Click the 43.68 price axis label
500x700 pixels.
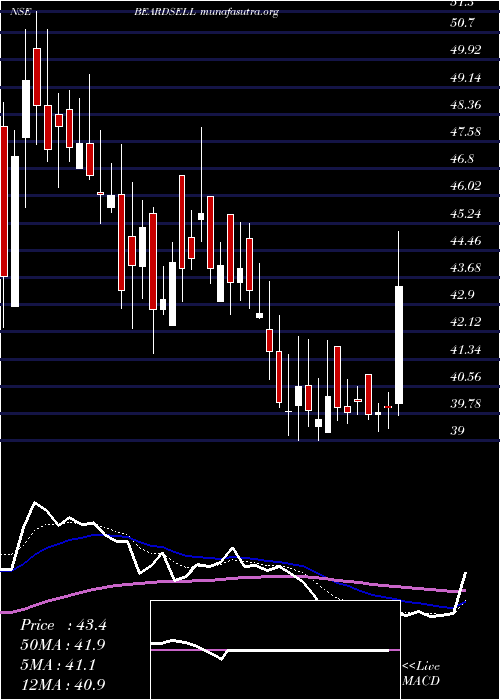point(466,267)
